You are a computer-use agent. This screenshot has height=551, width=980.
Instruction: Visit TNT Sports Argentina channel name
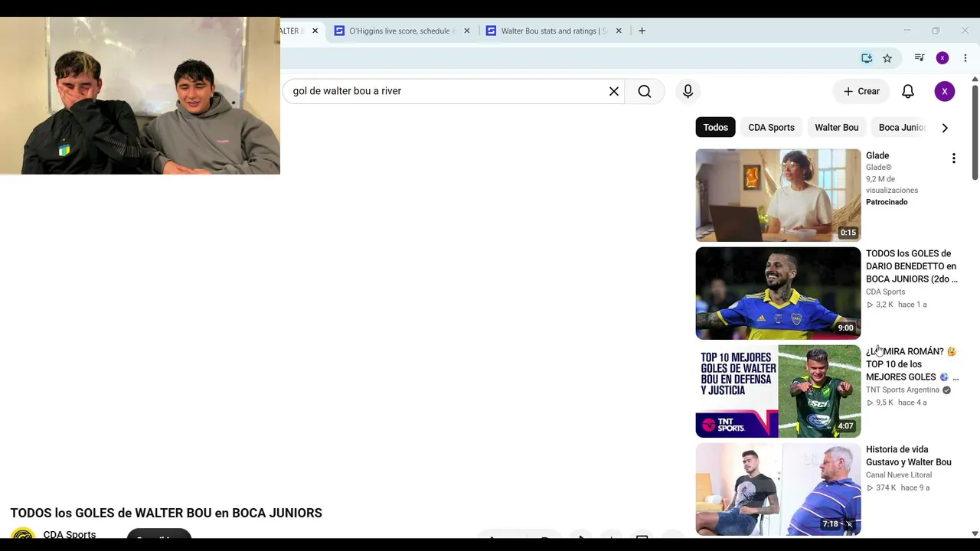click(903, 390)
